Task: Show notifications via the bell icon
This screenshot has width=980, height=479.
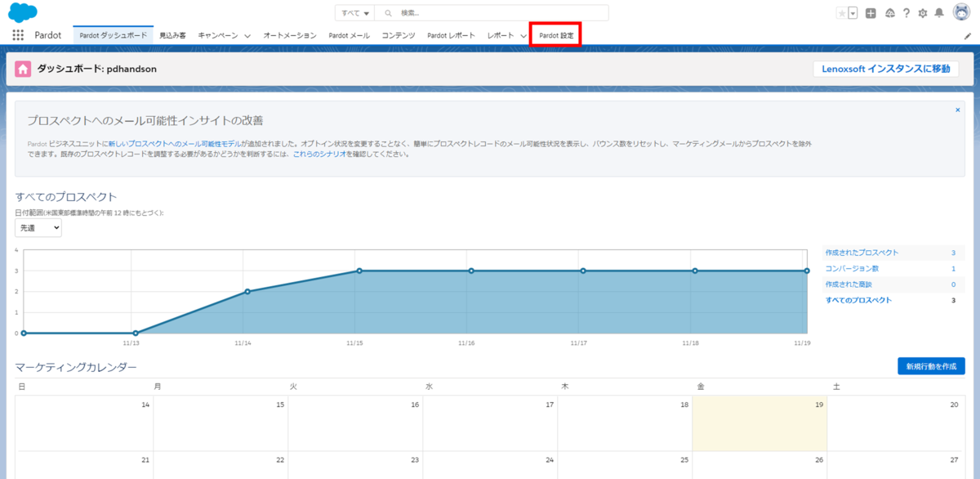Action: [939, 13]
